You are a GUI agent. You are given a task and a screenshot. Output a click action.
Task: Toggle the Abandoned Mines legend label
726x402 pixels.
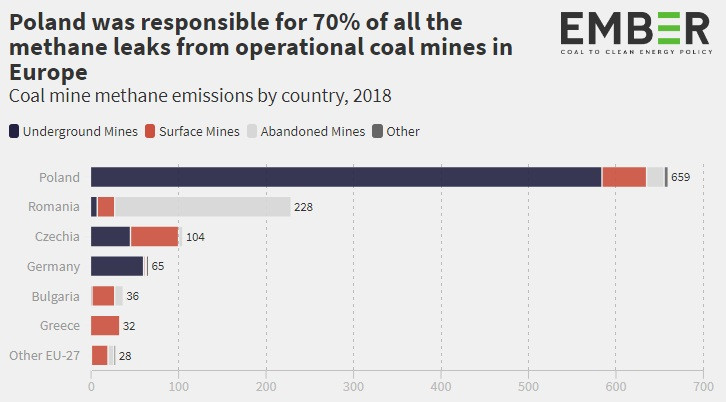click(312, 131)
